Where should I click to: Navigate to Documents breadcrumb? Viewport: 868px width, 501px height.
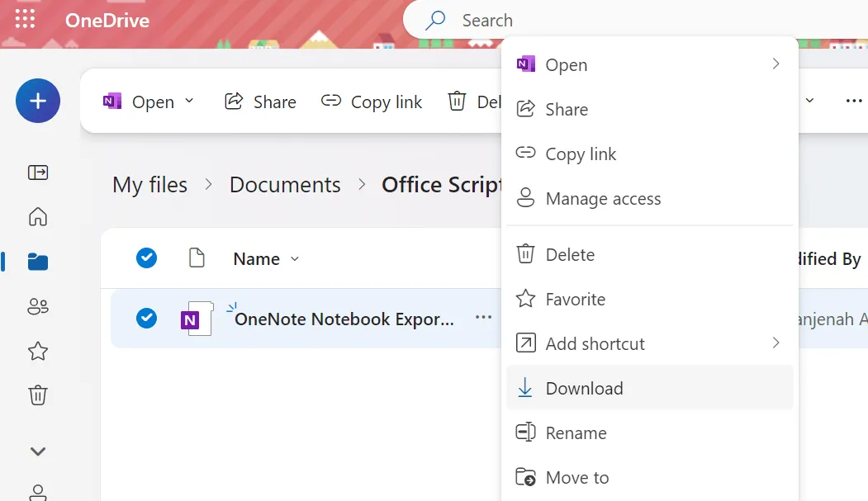click(285, 185)
